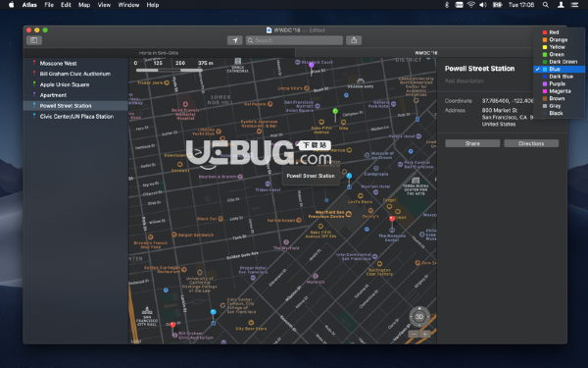Click the Search field in the toolbar

coord(294,40)
